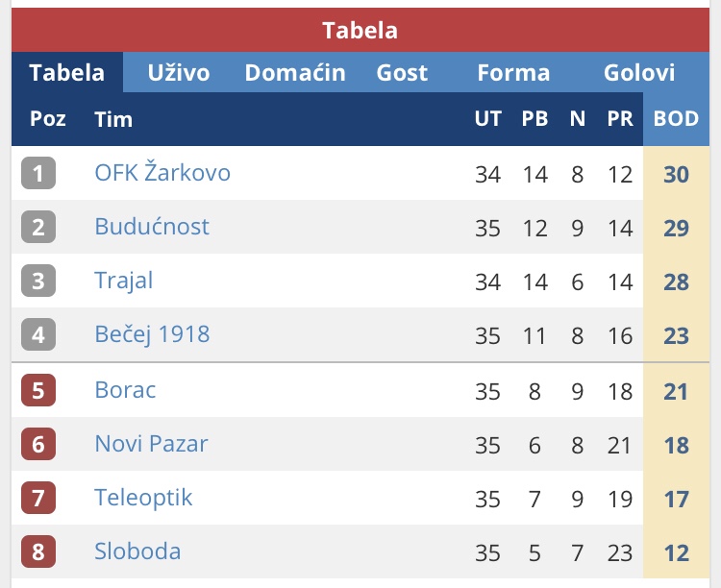Open the Borac team link

click(125, 390)
